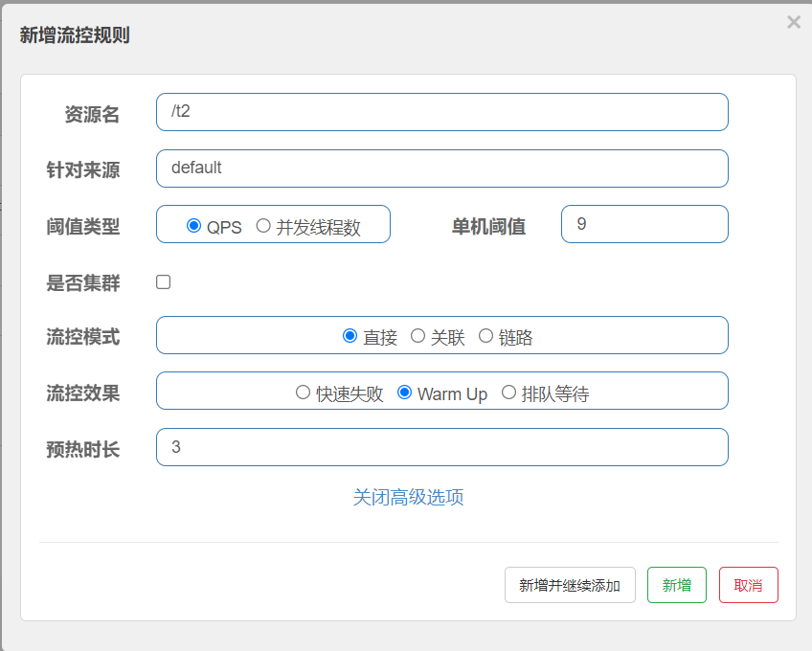Click the green 新增 button

[676, 585]
